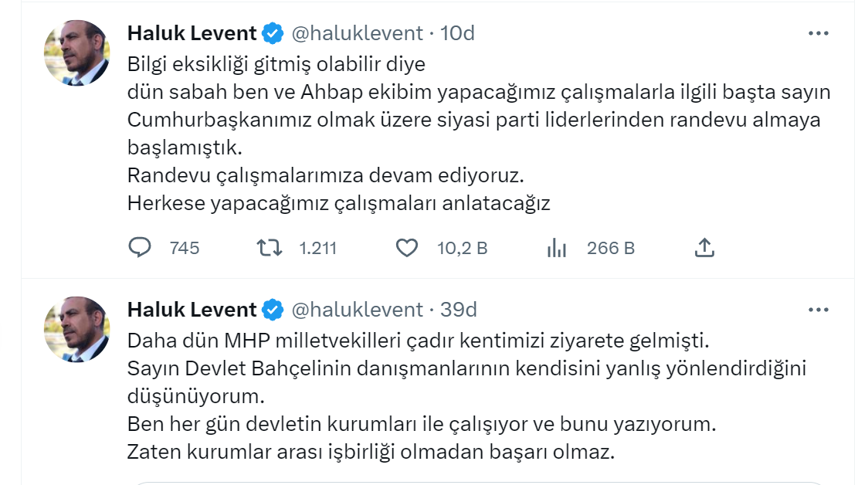This screenshot has width=868, height=485.
Task: Retweet the post with 1.211 retweets
Action: pos(270,247)
